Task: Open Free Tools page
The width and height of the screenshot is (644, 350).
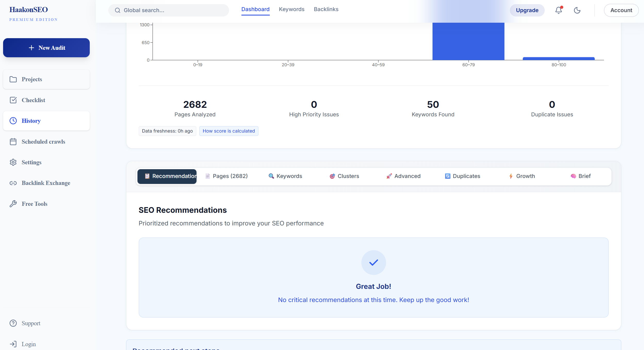Action: [x=46, y=204]
